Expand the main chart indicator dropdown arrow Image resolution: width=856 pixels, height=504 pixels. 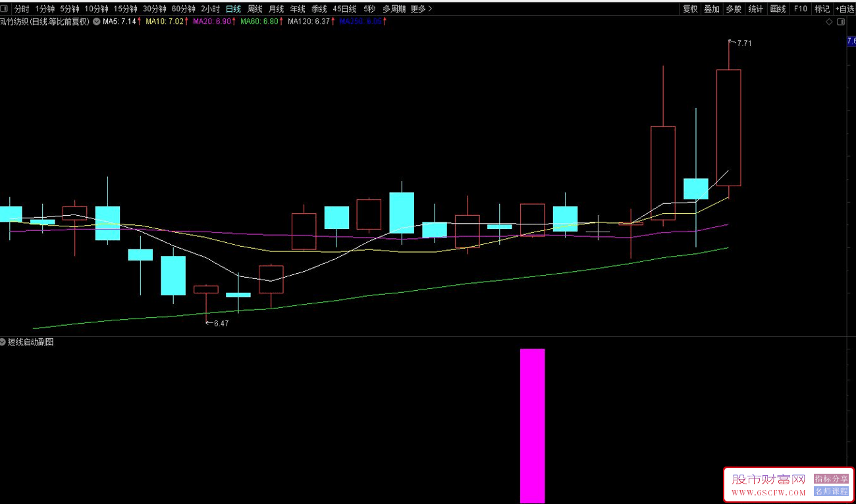97,22
